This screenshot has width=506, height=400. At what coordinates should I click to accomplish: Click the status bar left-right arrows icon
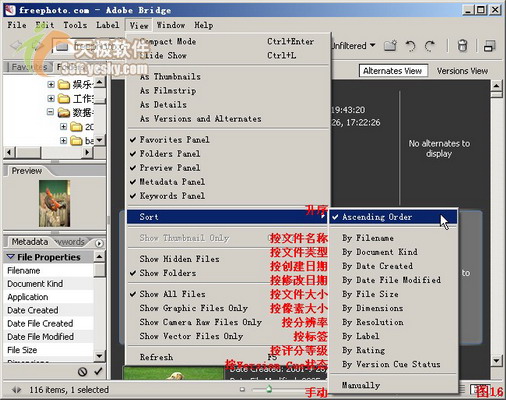point(16,389)
